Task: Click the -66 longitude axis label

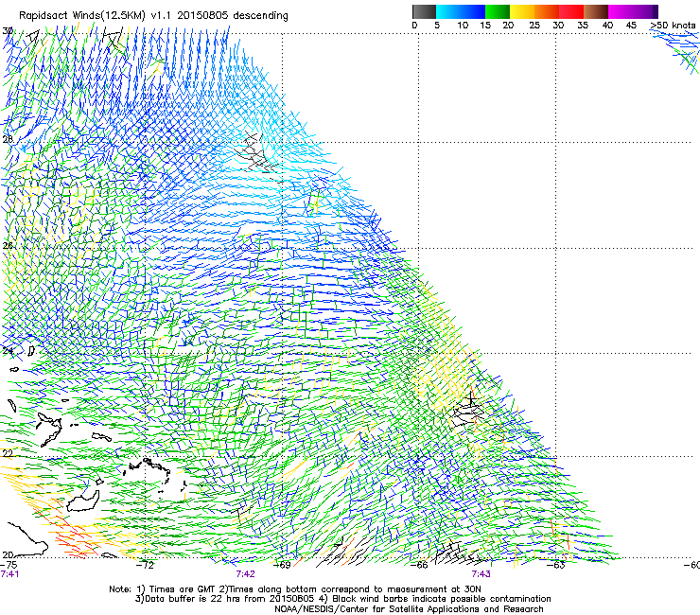Action: pos(419,565)
